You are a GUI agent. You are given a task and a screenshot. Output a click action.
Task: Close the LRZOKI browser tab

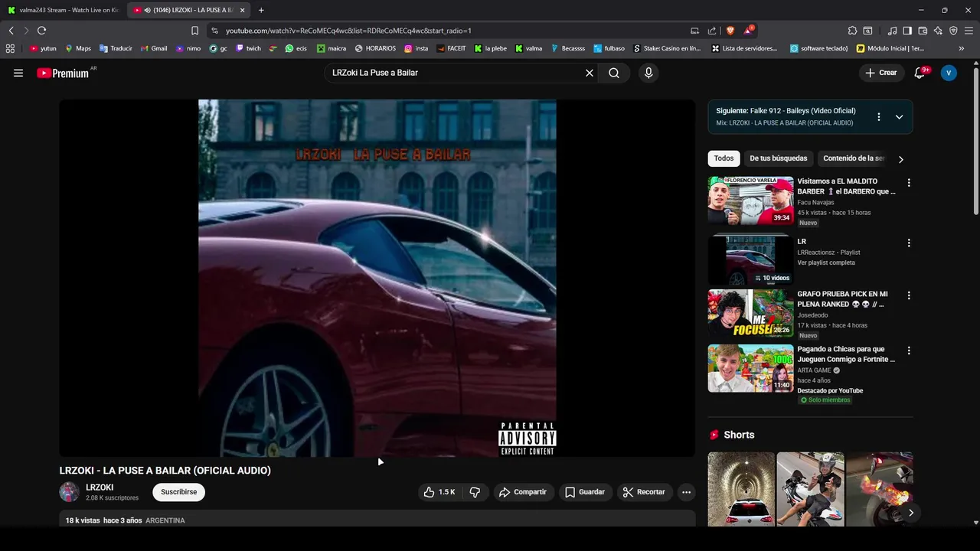tap(243, 10)
